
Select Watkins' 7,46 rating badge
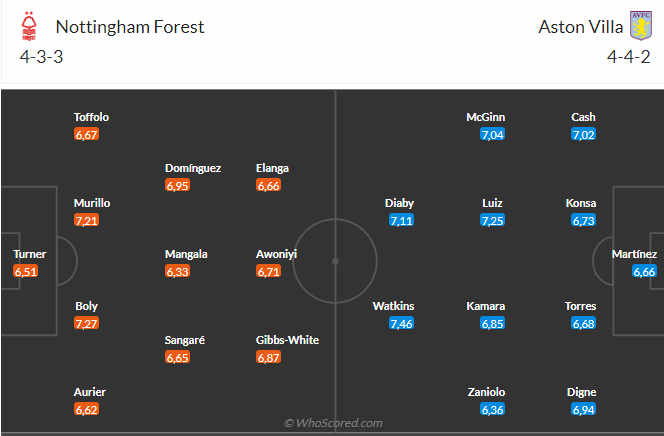pos(401,323)
